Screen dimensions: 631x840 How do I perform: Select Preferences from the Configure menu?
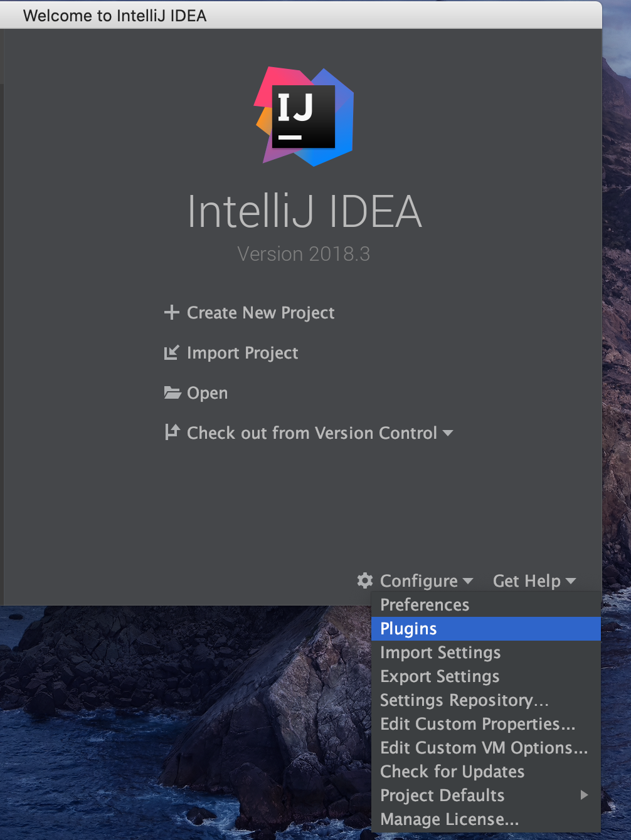486,605
